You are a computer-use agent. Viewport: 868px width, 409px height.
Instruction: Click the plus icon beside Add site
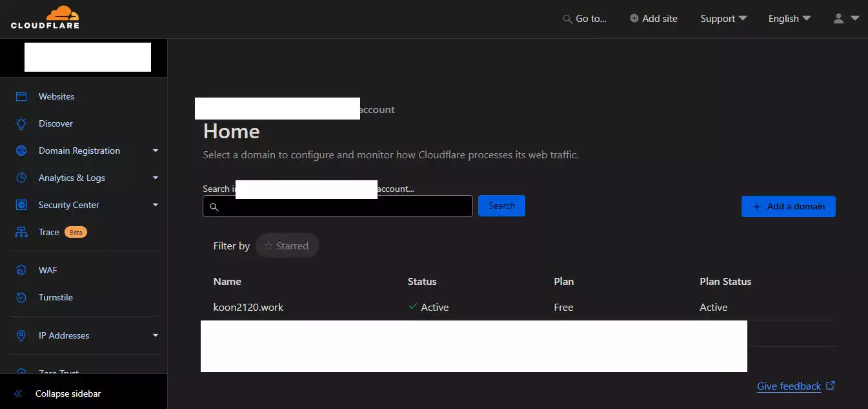634,18
